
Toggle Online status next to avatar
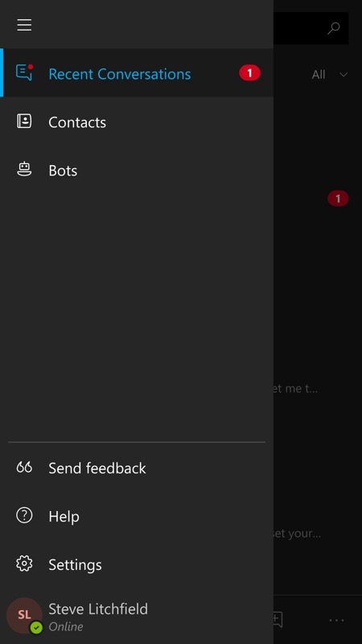66,627
